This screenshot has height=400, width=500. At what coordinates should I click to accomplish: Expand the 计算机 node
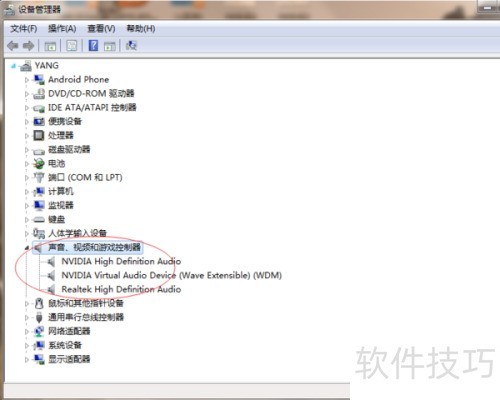coord(27,192)
